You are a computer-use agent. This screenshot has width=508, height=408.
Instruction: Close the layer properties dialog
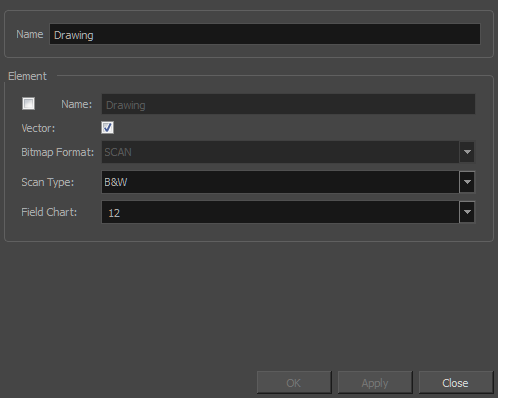click(456, 383)
